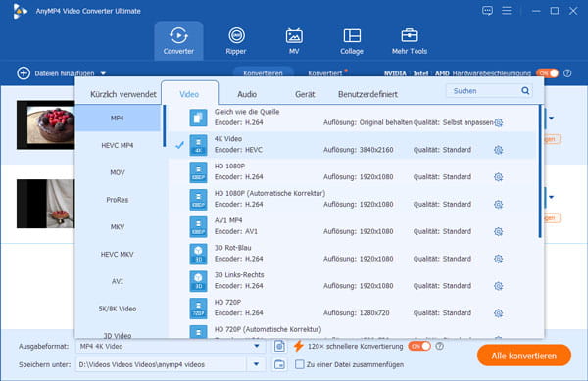Select HEVC MP4 format category

click(x=118, y=145)
